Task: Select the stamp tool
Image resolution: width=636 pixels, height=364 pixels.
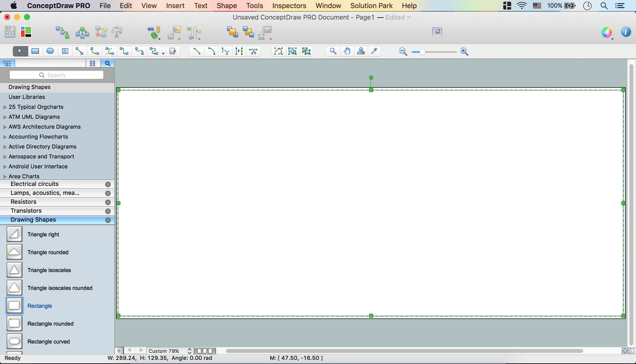Action: [361, 51]
